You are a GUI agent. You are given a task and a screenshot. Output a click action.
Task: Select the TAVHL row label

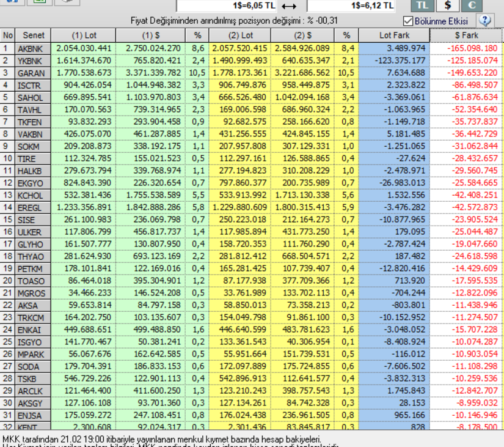pos(33,110)
